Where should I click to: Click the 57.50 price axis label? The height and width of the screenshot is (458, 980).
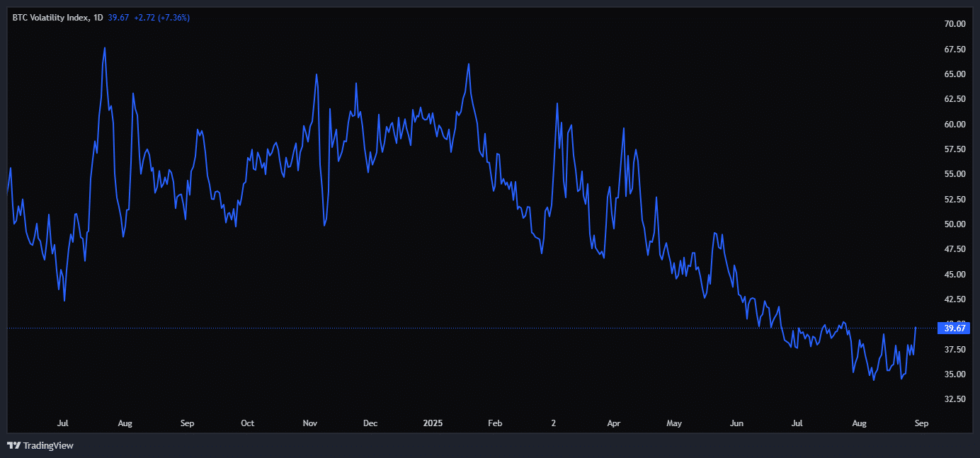click(950, 149)
